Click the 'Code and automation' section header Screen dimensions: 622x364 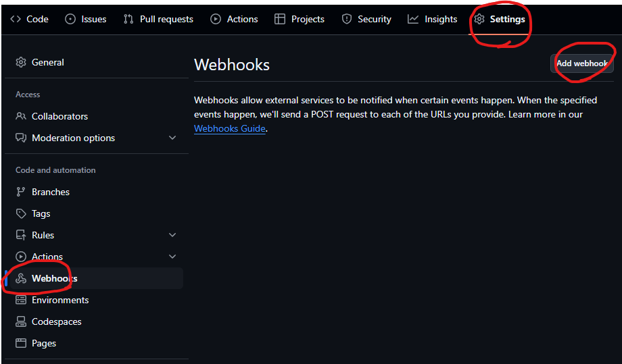pos(55,170)
